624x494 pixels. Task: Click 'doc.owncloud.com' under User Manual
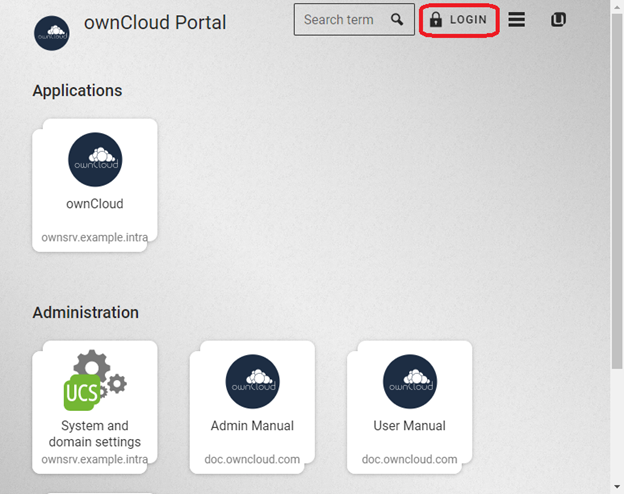410,459
